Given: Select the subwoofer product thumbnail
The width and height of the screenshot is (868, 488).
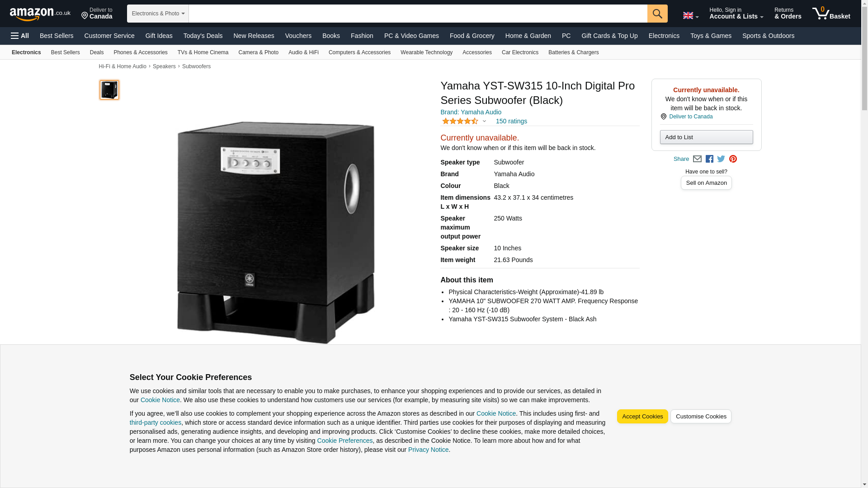Looking at the screenshot, I should [109, 90].
